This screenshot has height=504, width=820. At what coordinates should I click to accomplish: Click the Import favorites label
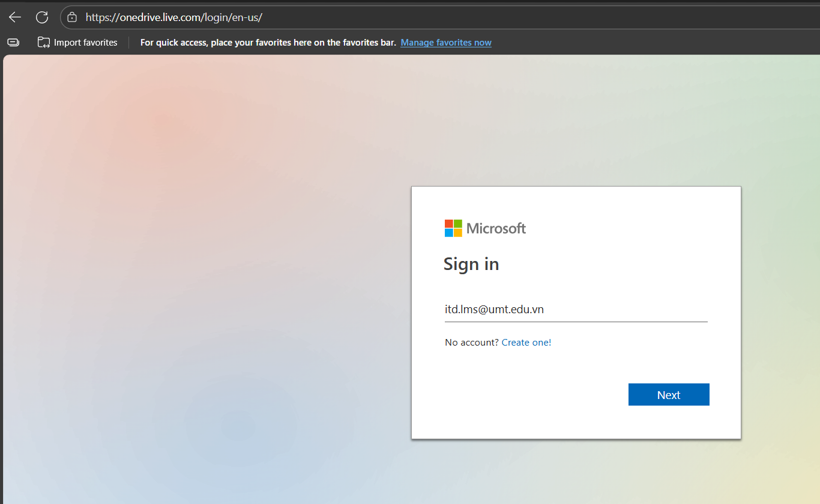click(85, 43)
